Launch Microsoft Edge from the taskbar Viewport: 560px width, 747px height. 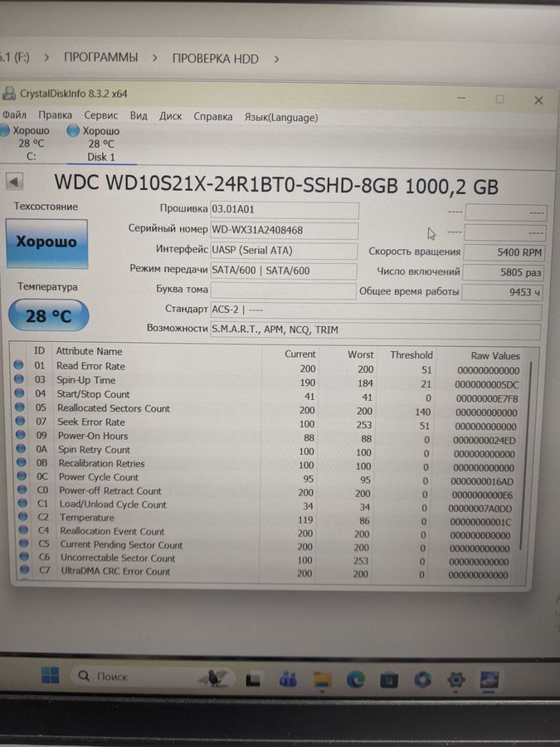pyautogui.click(x=356, y=679)
